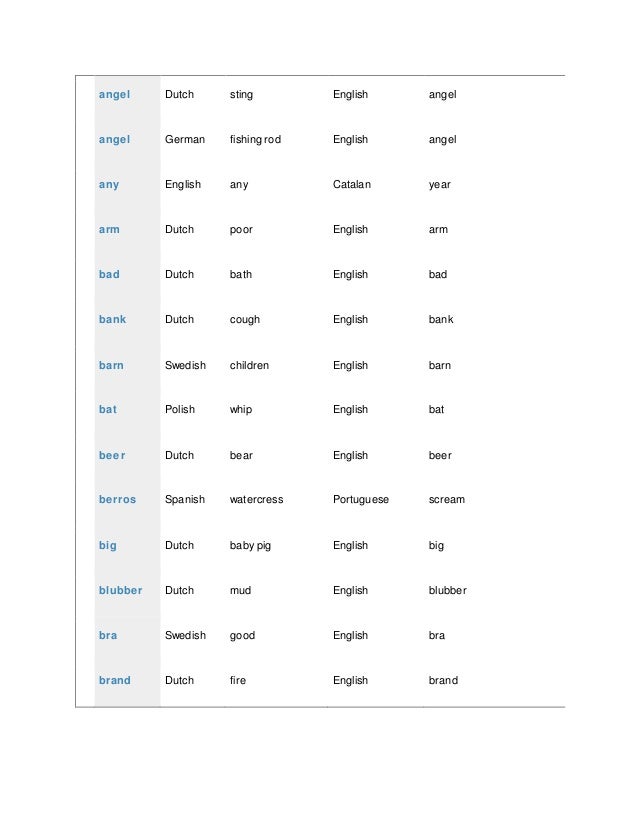Screen dimensions: 638x826
Task: Select the blue 'bad' link
Action: coord(109,274)
